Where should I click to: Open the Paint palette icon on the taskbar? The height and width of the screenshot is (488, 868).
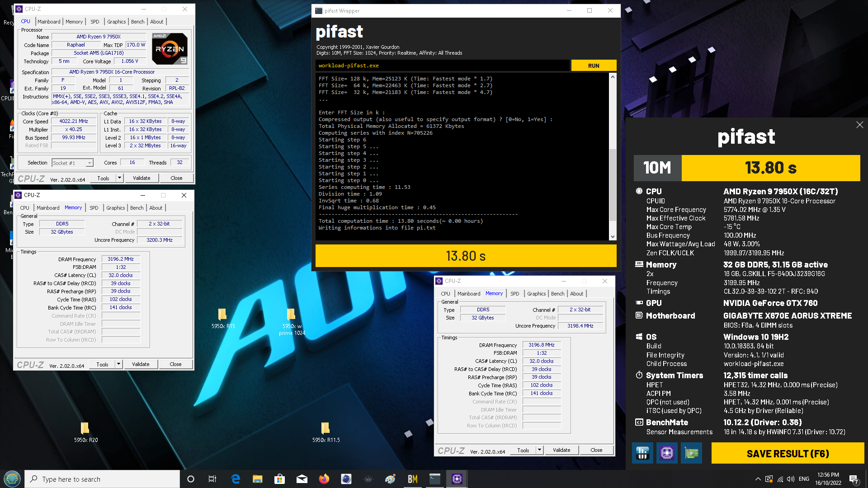(x=391, y=479)
